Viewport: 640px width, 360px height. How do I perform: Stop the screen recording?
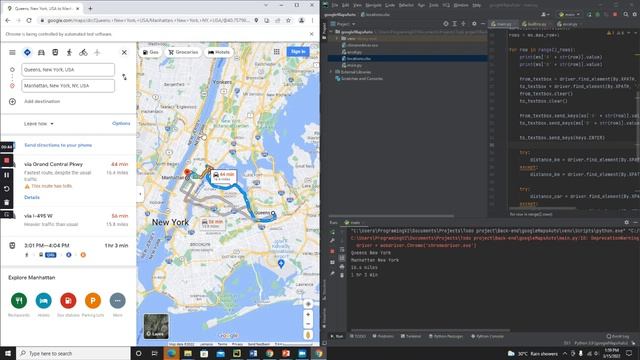7,161
